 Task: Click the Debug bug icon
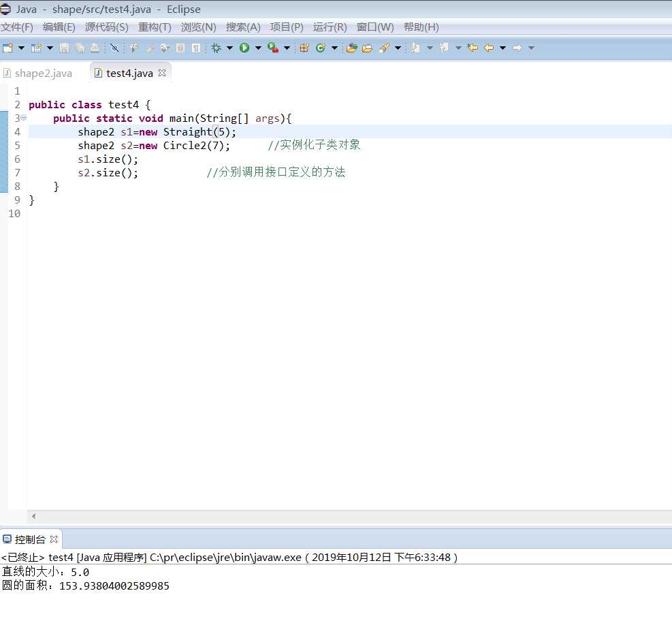(217, 48)
